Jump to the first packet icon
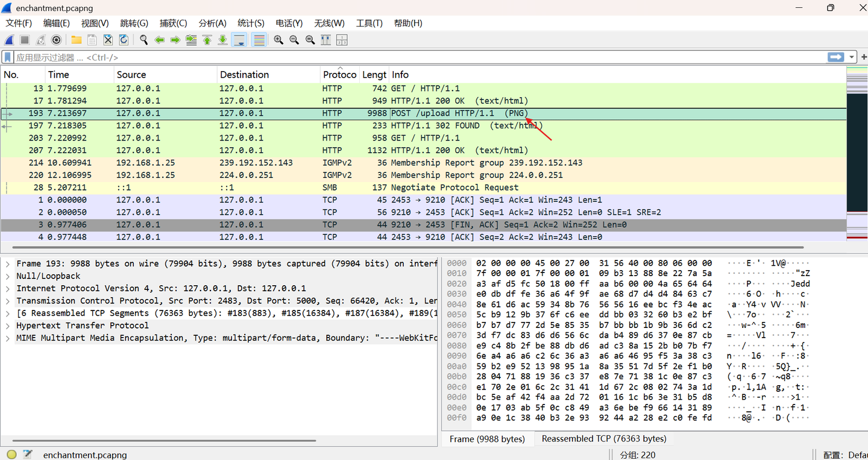 tap(207, 40)
